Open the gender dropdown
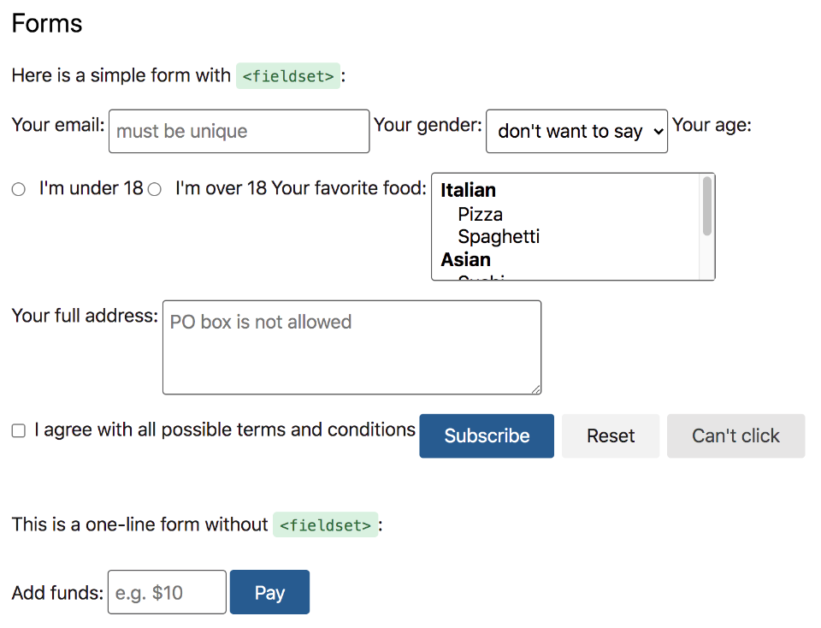 [x=576, y=131]
